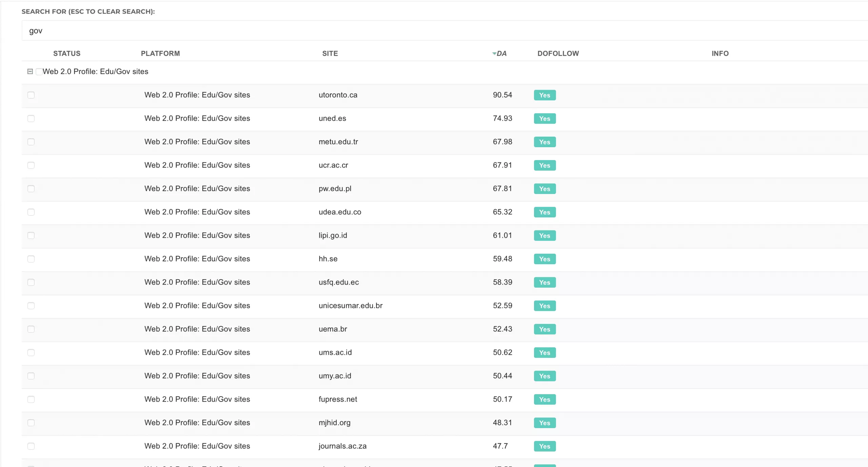The height and width of the screenshot is (467, 868).
Task: Tick the checkbox beside ums.ac.id
Action: [31, 352]
